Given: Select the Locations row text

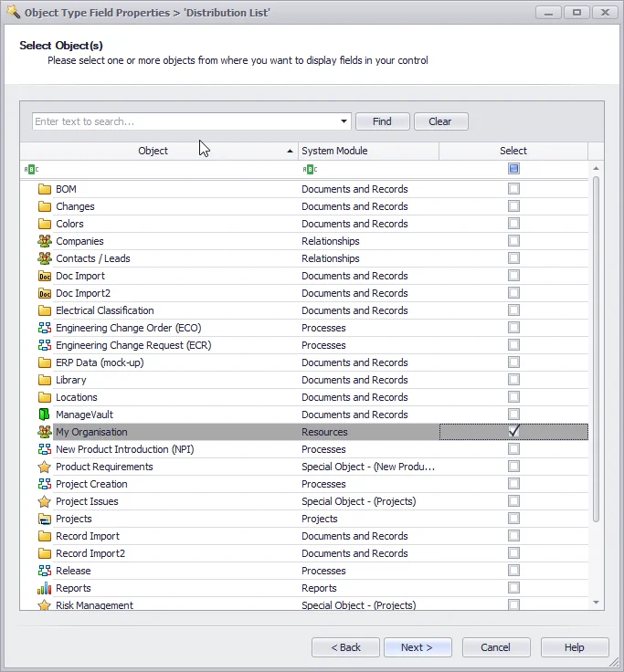Looking at the screenshot, I should tap(77, 397).
